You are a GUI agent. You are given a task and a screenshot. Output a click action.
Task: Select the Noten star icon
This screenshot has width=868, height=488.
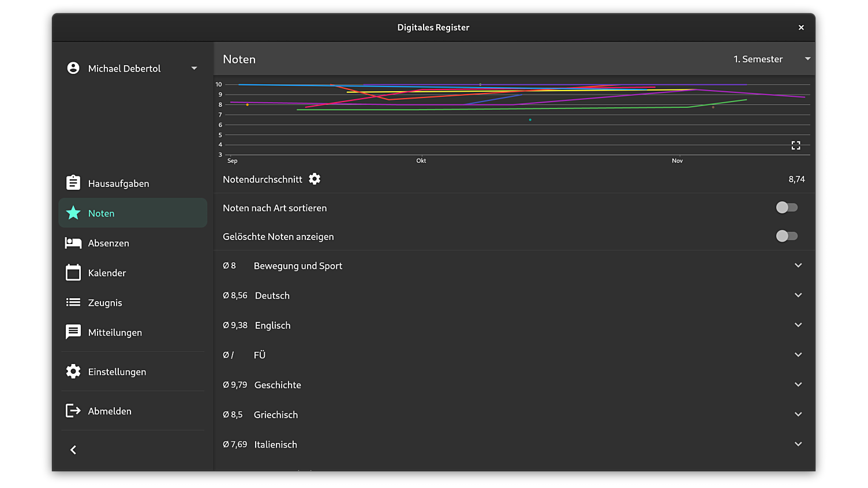click(73, 212)
